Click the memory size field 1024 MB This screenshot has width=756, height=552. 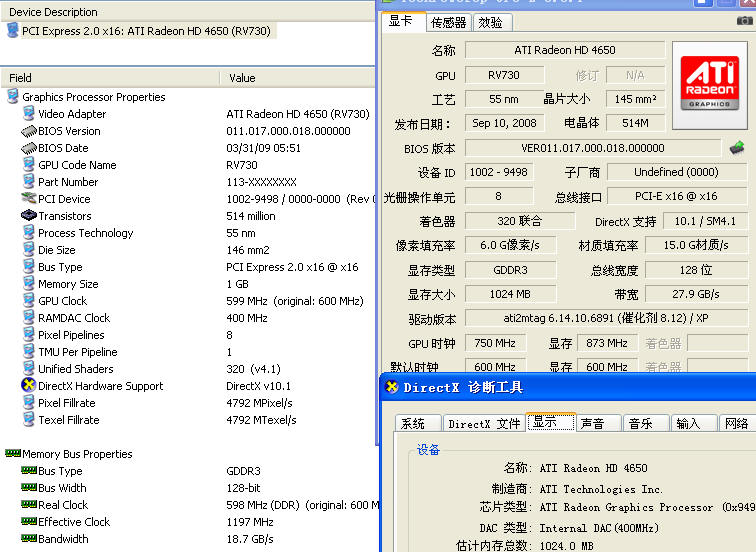point(510,294)
